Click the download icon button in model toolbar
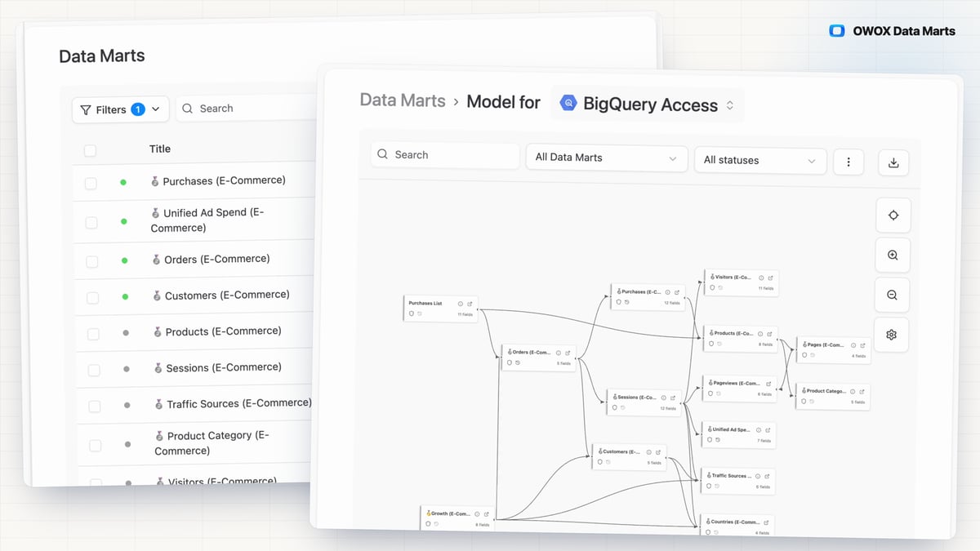 (893, 163)
